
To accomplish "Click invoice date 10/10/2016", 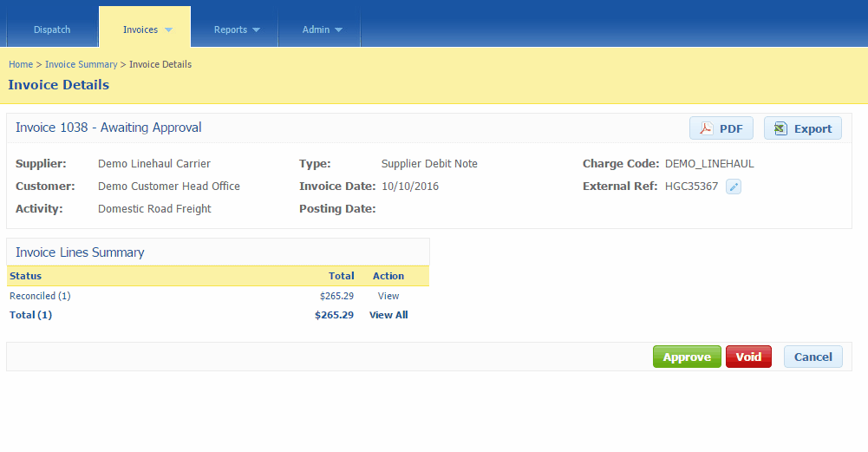I will (x=410, y=187).
